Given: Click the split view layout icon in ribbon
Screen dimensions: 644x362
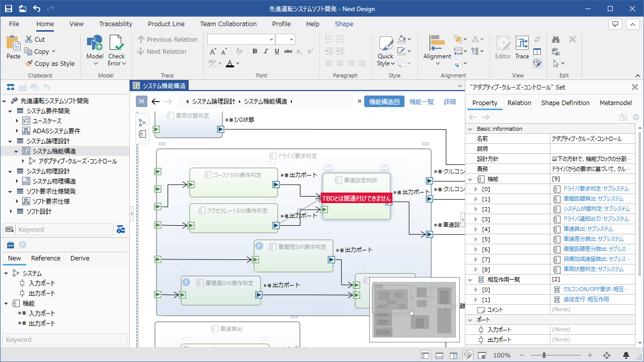Looking at the screenshot, I should tap(537, 51).
